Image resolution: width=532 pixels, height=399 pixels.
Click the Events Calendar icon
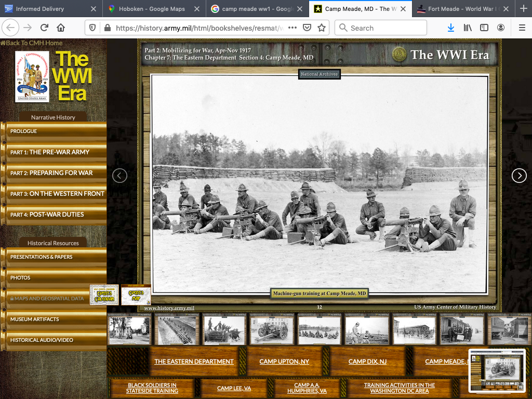104,295
